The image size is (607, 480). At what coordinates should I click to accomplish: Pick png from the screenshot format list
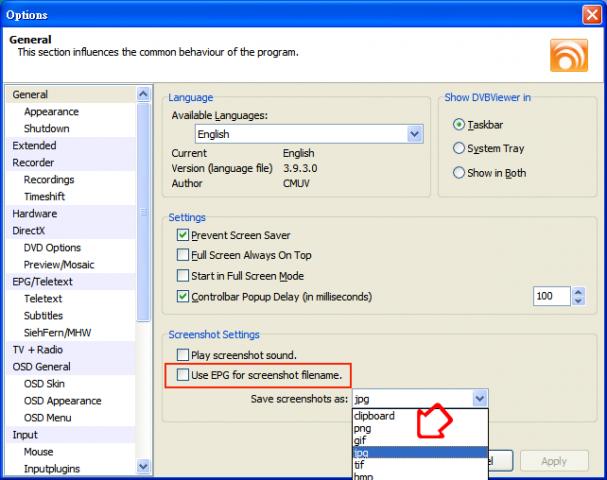362,428
